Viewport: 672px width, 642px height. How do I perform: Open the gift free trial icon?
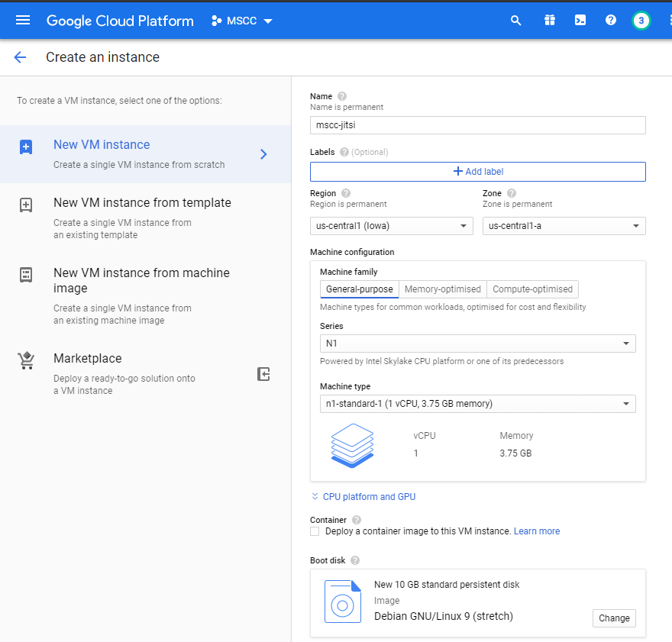tap(550, 20)
